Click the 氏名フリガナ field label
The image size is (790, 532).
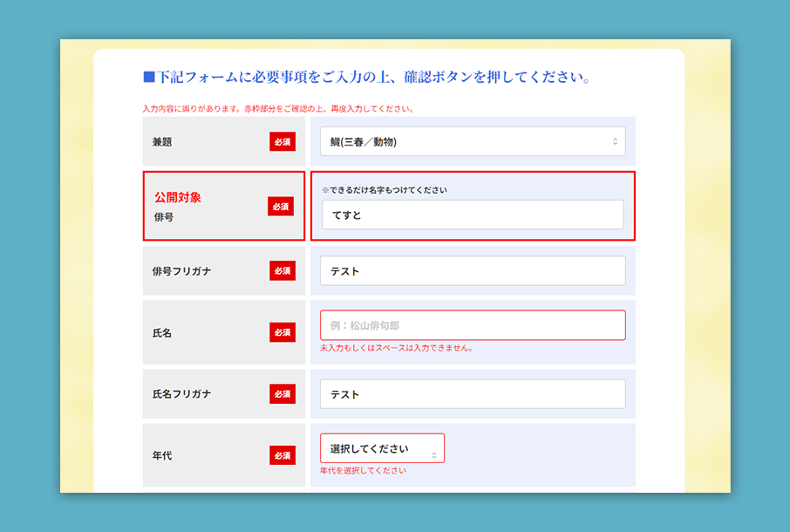[x=181, y=393]
